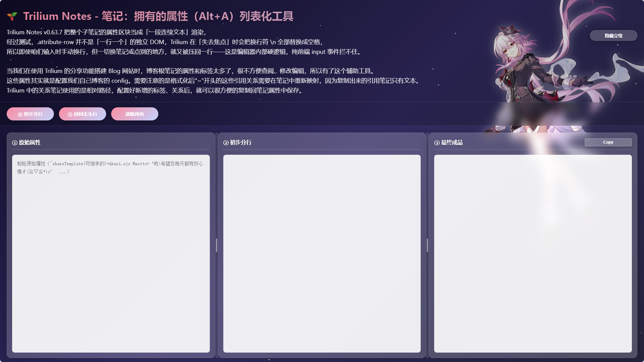
Task: Click the paragraph mentioning Trilium Notes v0.63.7
Action: [106, 32]
